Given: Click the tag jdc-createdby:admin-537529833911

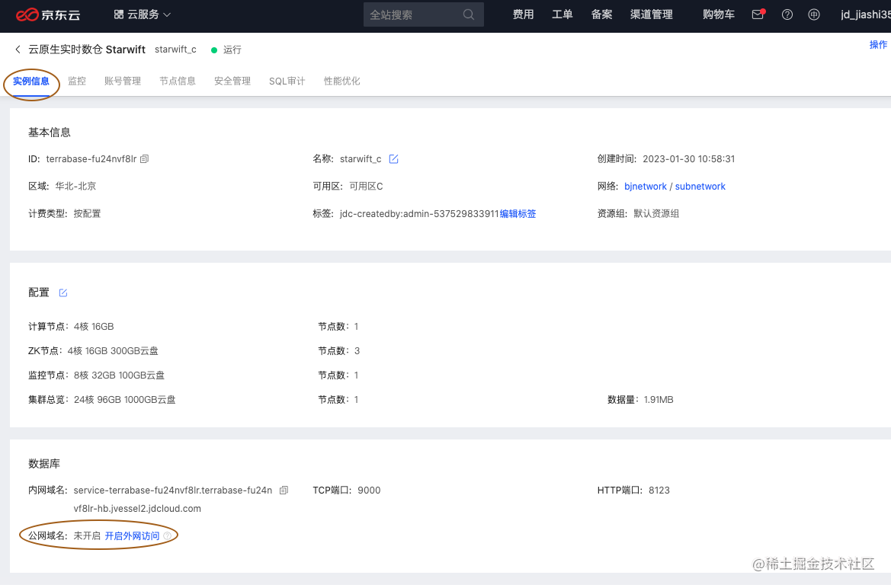Looking at the screenshot, I should click(x=419, y=214).
